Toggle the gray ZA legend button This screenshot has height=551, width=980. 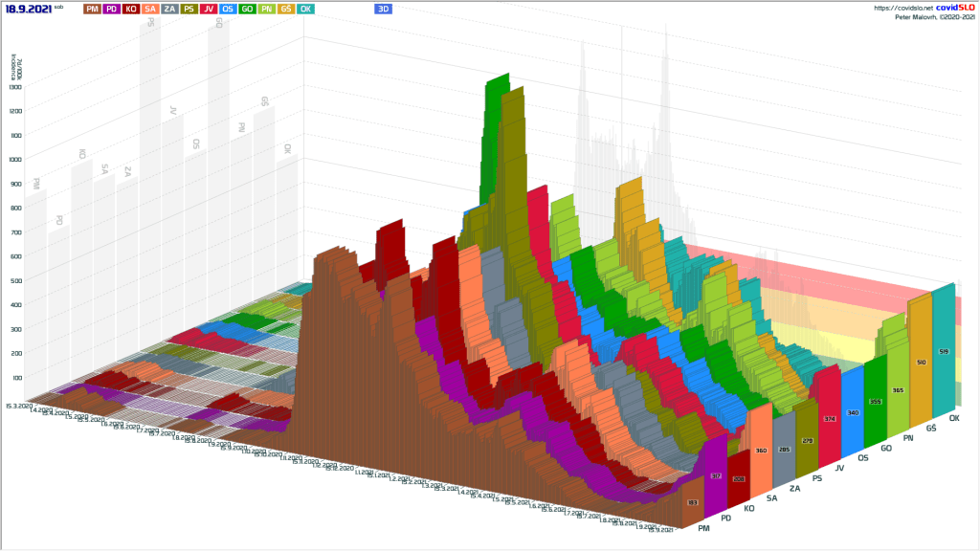coord(169,9)
